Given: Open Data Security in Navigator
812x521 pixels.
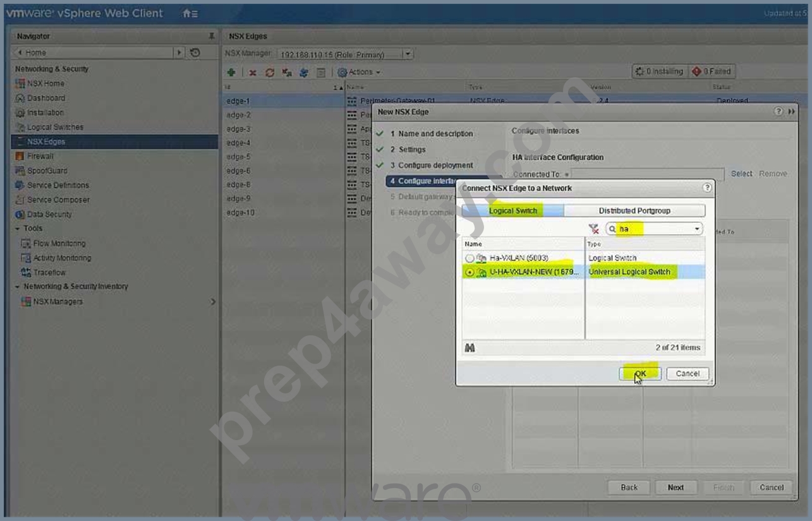Looking at the screenshot, I should [49, 214].
